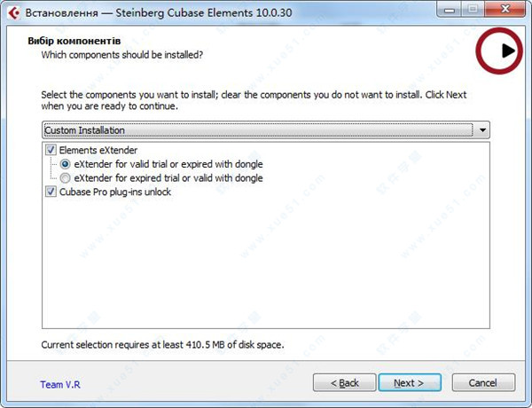This screenshot has height=408, width=532.
Task: Cancel the installation
Action: 482,382
